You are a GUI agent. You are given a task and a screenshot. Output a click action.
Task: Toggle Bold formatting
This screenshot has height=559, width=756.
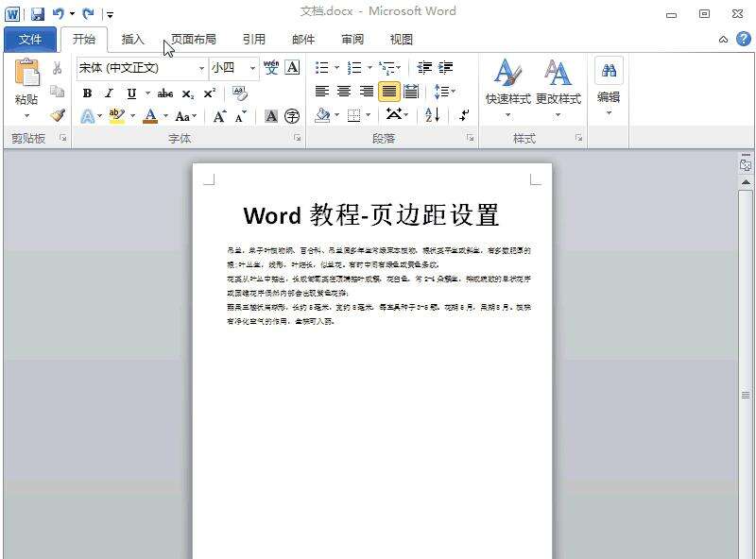pyautogui.click(x=87, y=93)
